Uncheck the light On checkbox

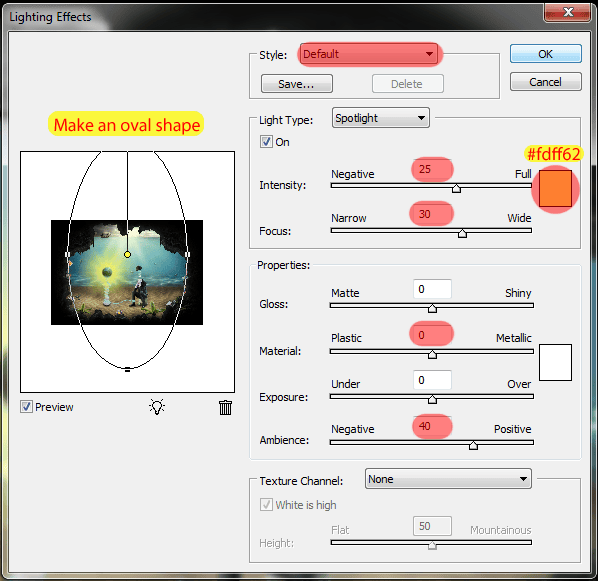coord(266,142)
